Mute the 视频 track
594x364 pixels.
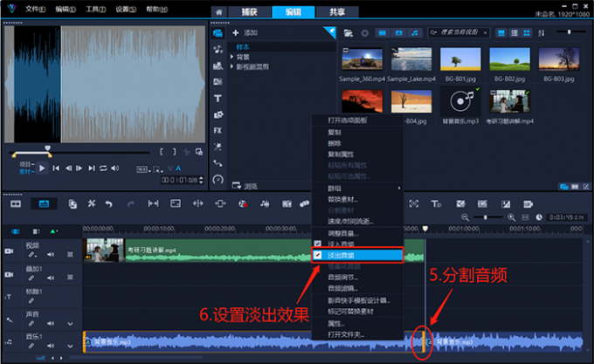[x=51, y=255]
